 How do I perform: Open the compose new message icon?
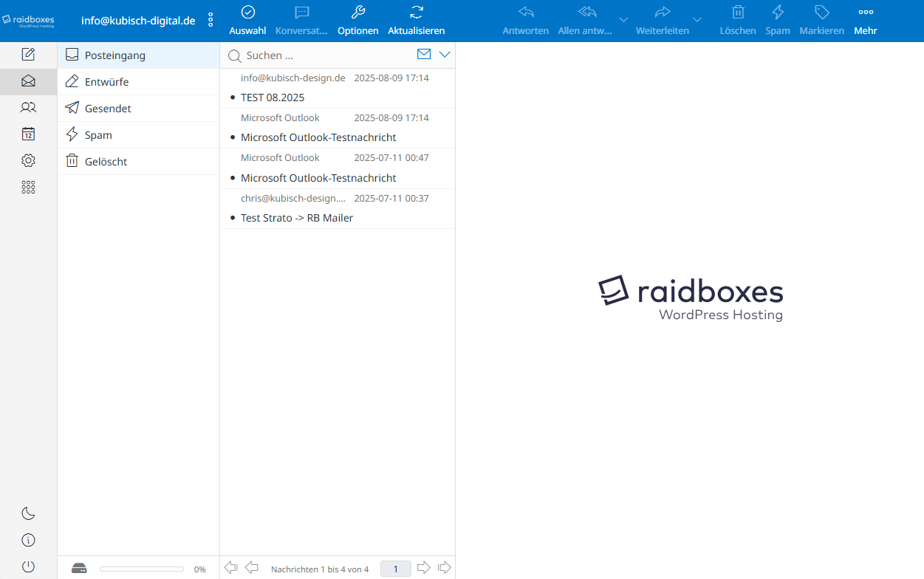coord(28,55)
